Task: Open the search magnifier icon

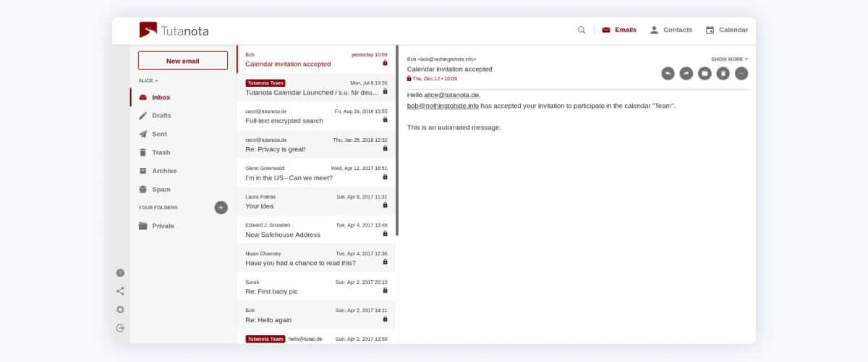Action: [x=582, y=30]
